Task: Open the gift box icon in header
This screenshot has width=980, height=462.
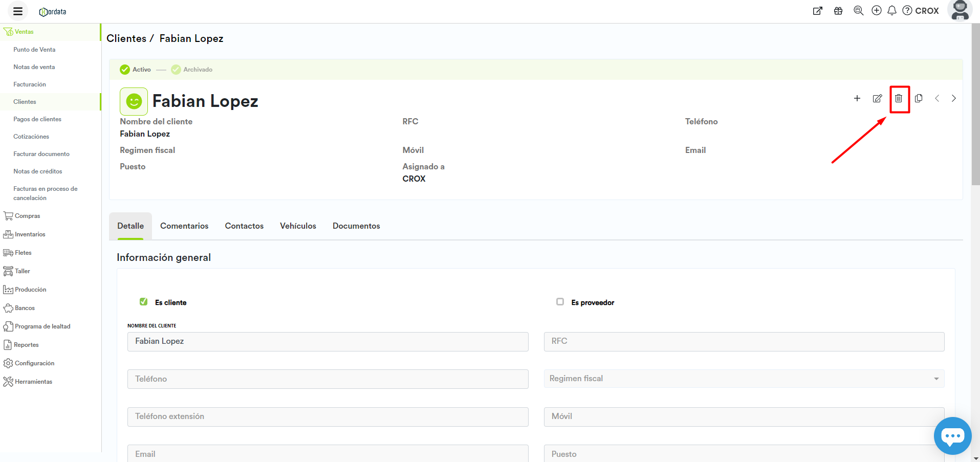Action: pyautogui.click(x=838, y=11)
